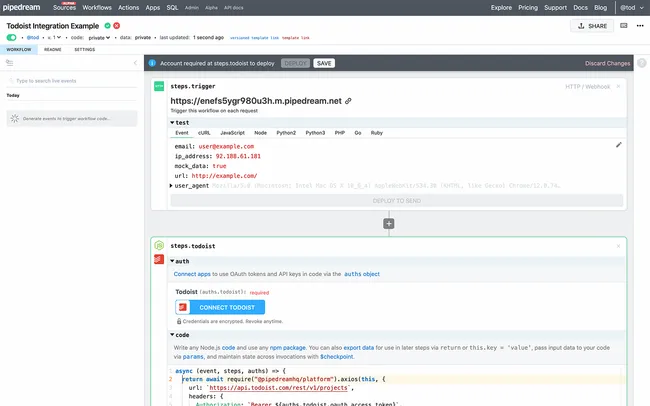Image resolution: width=650 pixels, height=406 pixels.
Task: Click the SAVE button
Action: point(324,63)
